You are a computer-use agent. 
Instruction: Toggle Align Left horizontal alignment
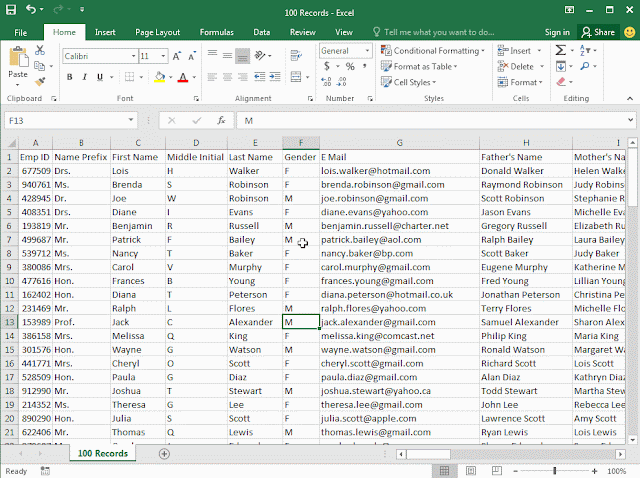212,76
